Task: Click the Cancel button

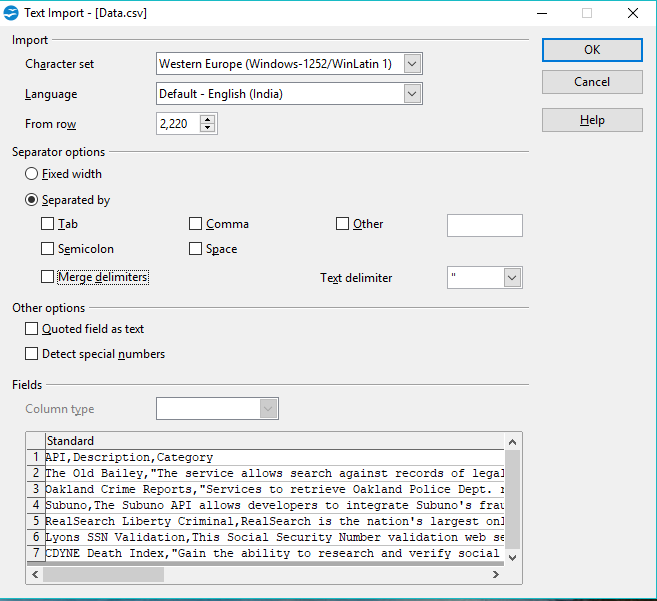Action: coord(592,82)
